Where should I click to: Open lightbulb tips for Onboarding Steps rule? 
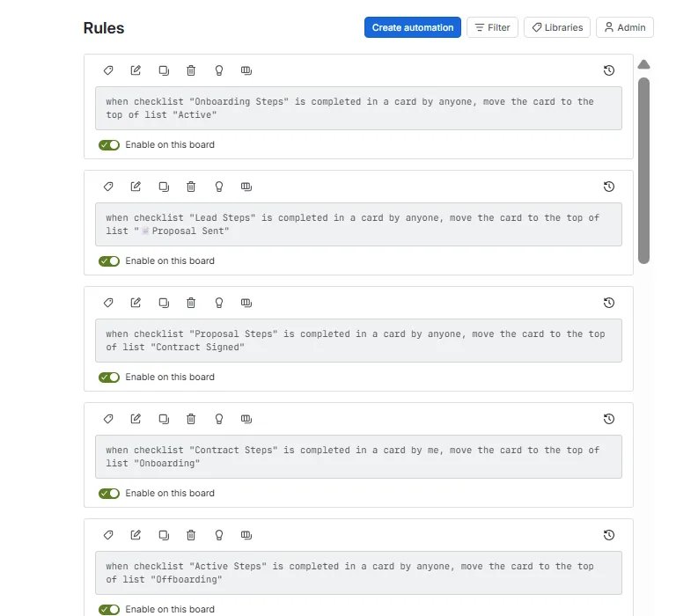[x=219, y=70]
